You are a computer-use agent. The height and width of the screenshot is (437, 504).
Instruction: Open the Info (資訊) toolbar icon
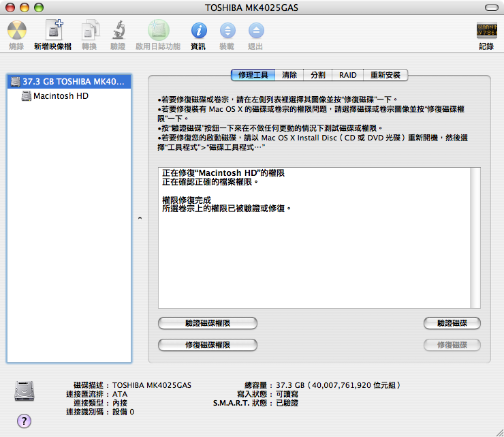[x=199, y=31]
